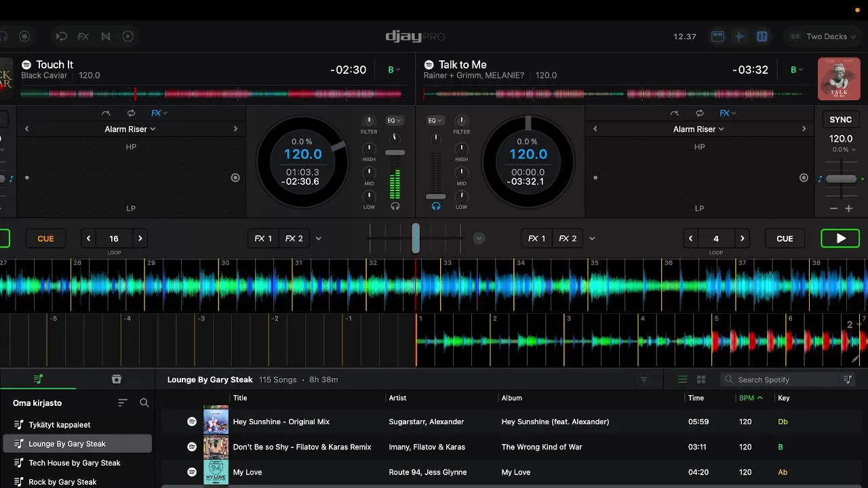
Task: Toggle left deck FX 1
Action: (x=263, y=239)
